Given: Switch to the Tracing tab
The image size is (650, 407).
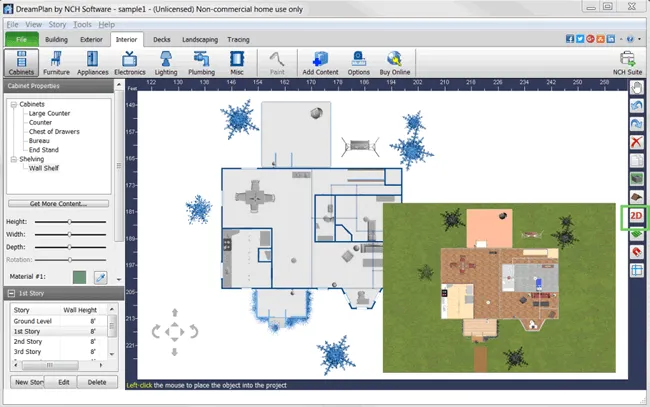Looking at the screenshot, I should click(x=238, y=39).
